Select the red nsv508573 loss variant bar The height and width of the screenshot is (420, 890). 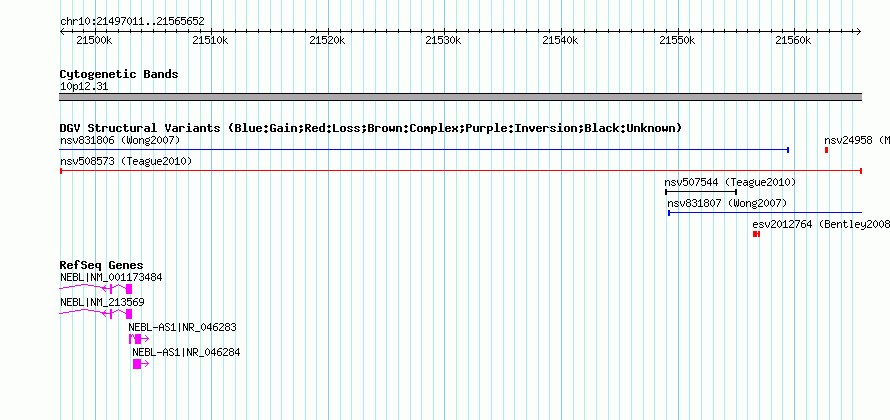point(461,171)
